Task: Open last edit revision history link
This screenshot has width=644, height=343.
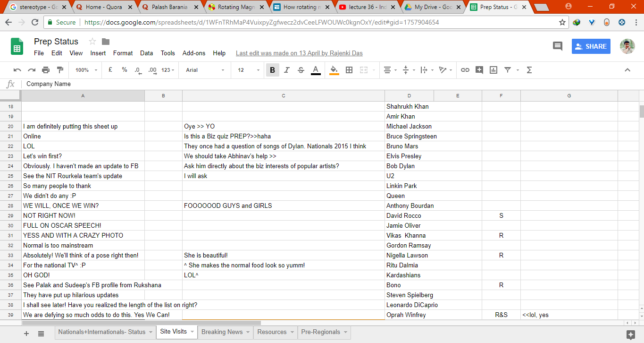Action: point(299,53)
